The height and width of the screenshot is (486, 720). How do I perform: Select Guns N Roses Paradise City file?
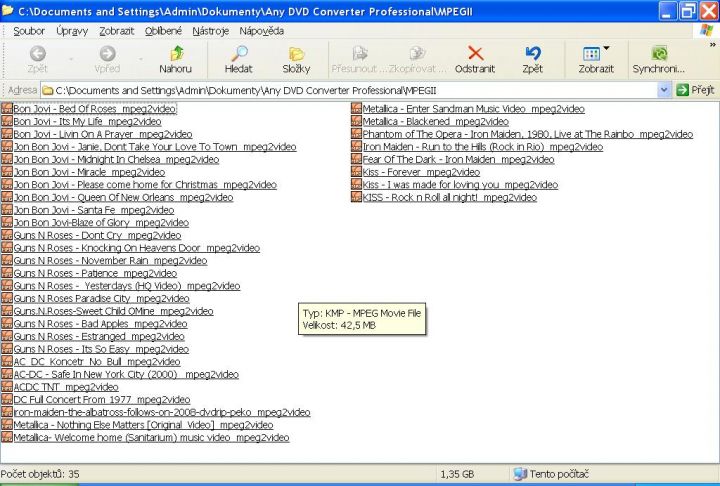tap(101, 298)
